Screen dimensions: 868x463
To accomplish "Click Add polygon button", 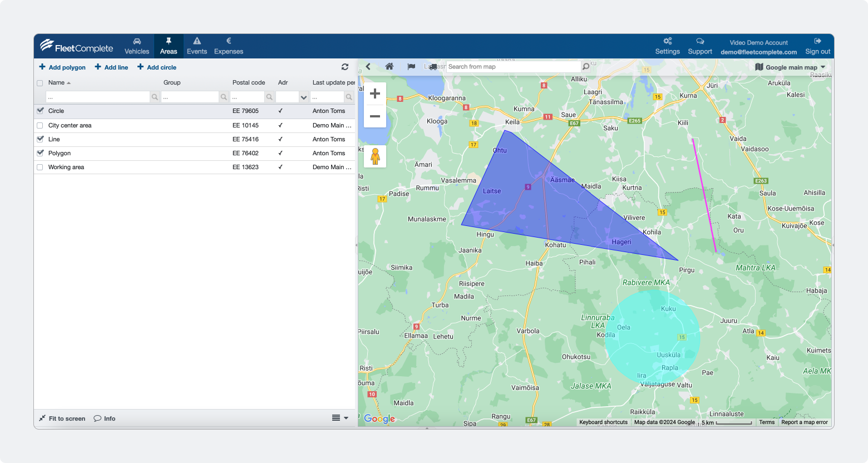I will 62,67.
